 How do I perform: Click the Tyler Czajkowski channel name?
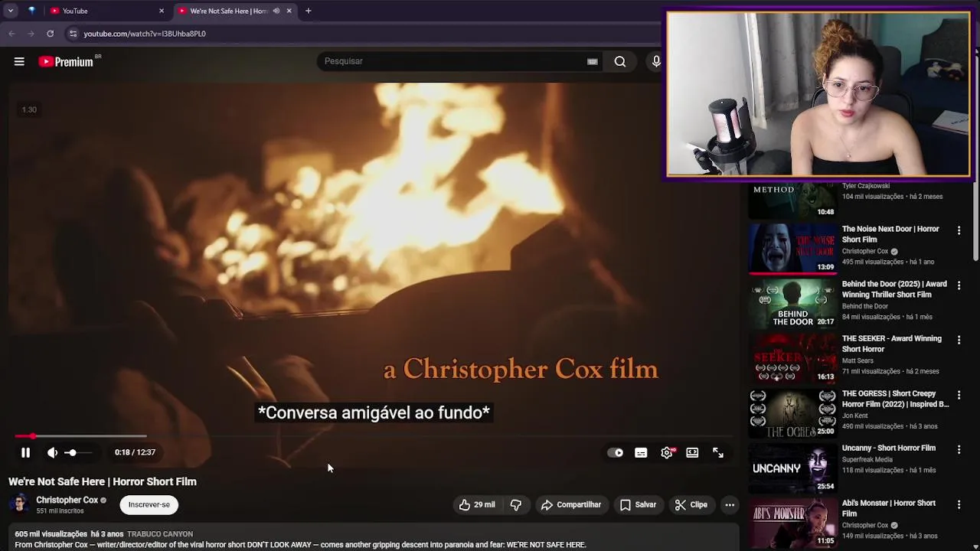866,186
